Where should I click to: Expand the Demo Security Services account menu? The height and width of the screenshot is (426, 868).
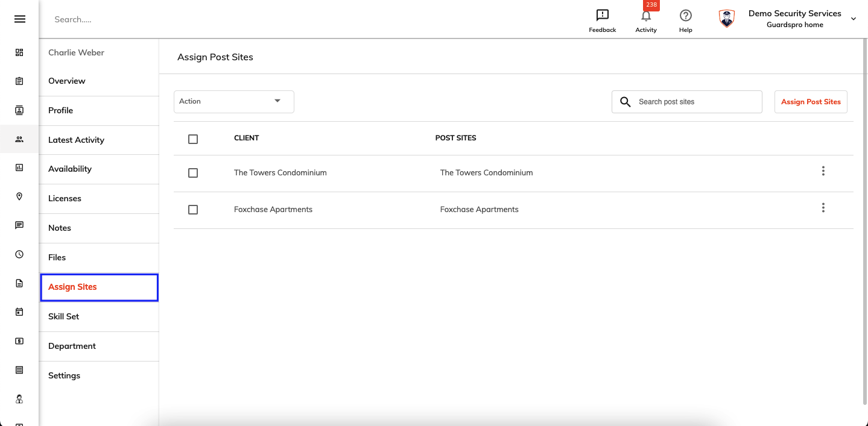pos(854,19)
